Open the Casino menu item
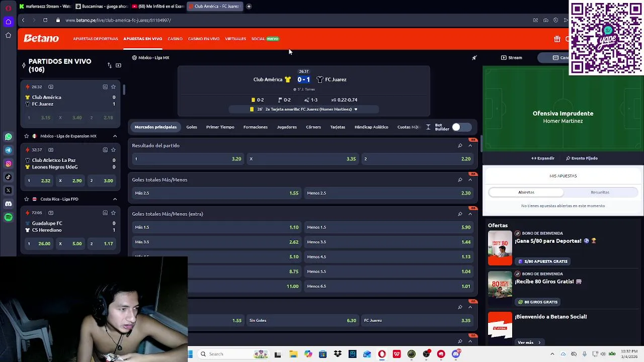The height and width of the screenshot is (362, 644). coord(175,39)
